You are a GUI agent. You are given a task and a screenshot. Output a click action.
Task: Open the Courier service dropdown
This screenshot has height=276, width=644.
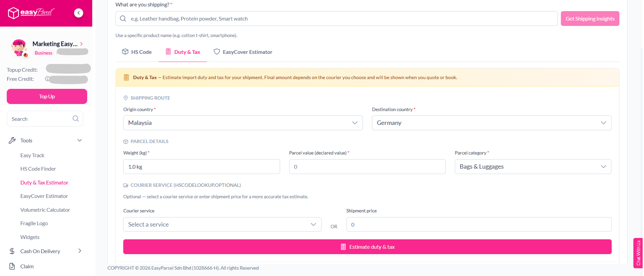click(x=222, y=225)
